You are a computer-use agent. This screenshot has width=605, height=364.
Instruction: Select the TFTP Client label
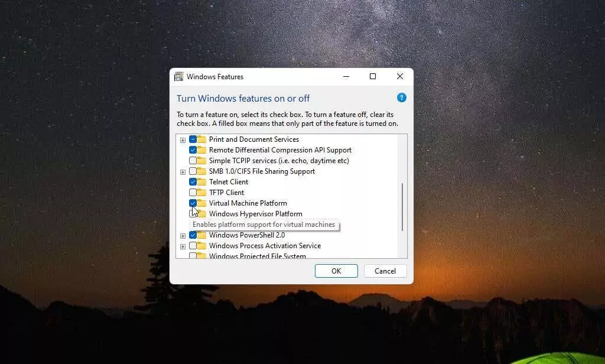pyautogui.click(x=226, y=192)
